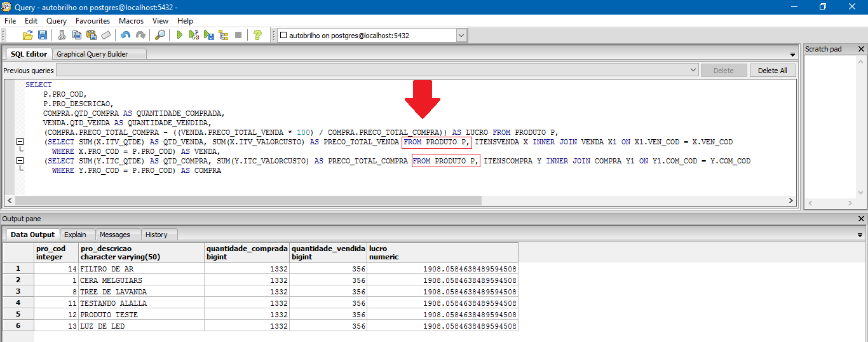
Task: Click the pro_descricao column header
Action: [x=141, y=252]
